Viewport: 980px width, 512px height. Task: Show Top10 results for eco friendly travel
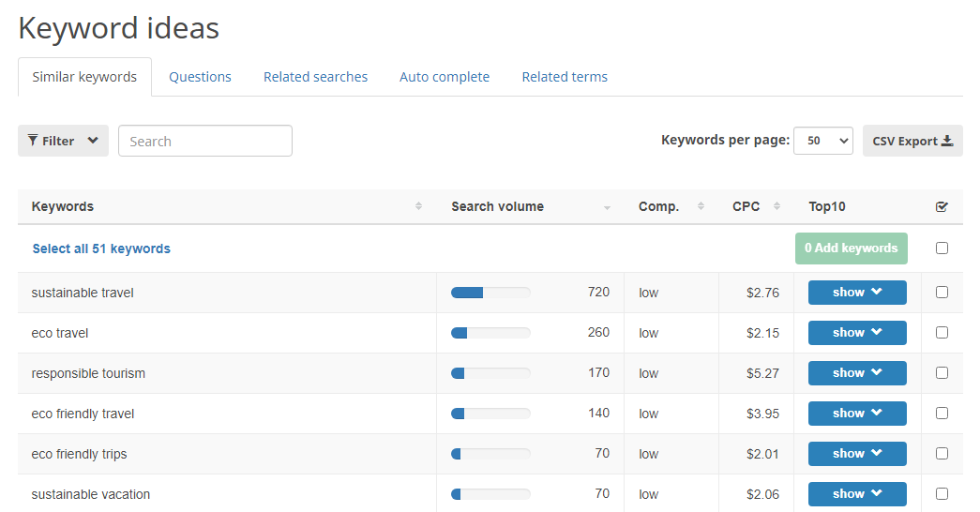point(857,414)
